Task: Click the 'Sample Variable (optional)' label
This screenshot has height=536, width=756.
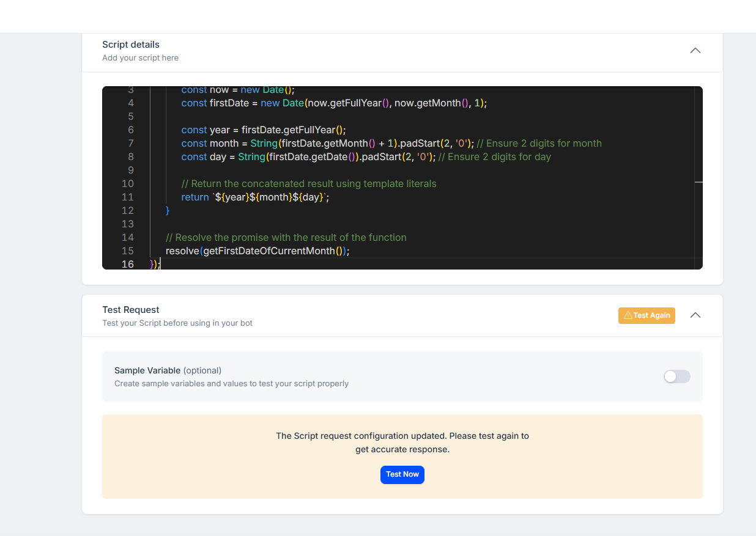Action: pos(168,370)
